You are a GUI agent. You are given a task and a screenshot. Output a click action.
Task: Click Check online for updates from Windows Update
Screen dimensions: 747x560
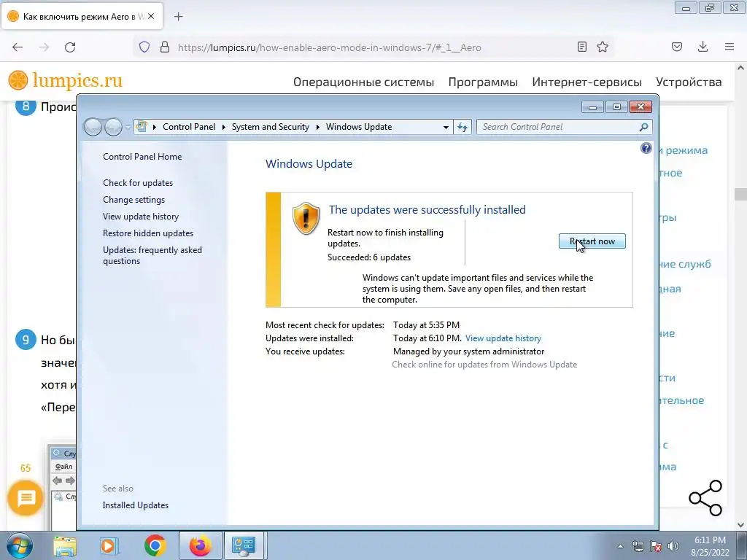(x=484, y=365)
